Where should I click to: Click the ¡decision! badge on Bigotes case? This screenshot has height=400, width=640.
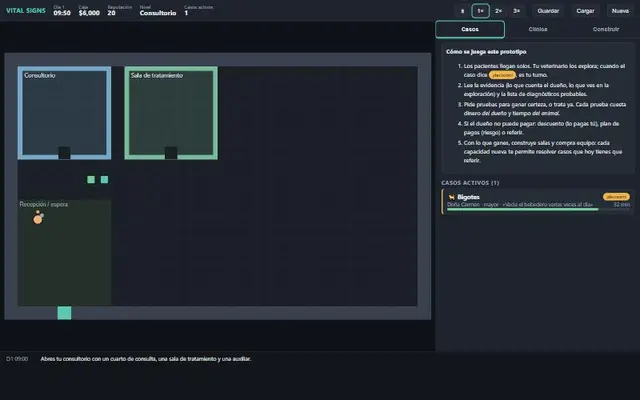click(x=616, y=197)
